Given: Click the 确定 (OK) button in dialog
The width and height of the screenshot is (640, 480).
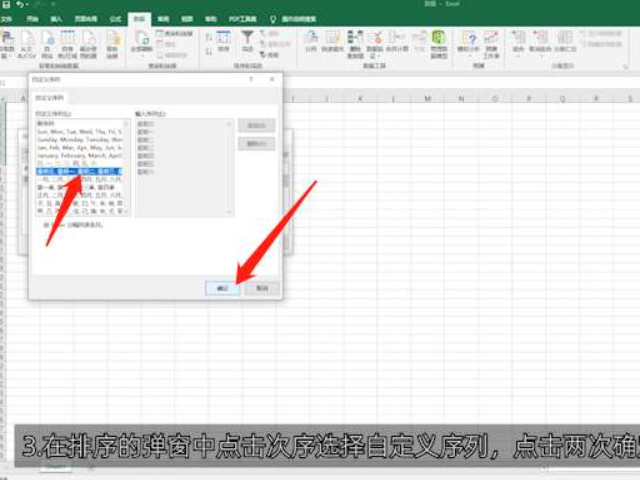Looking at the screenshot, I should point(223,287).
